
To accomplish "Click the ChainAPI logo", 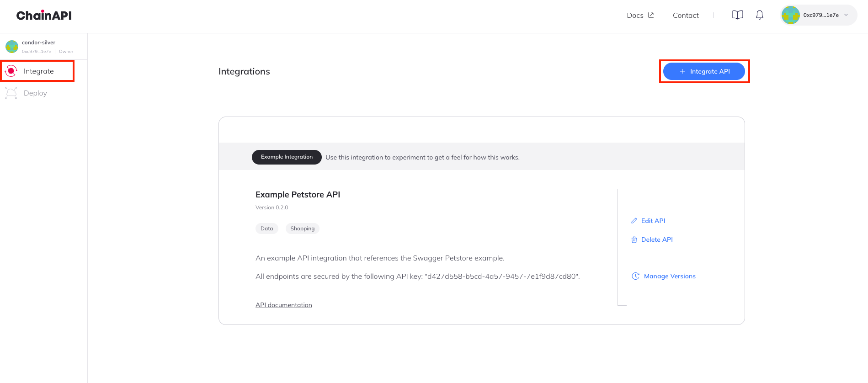I will point(44,16).
